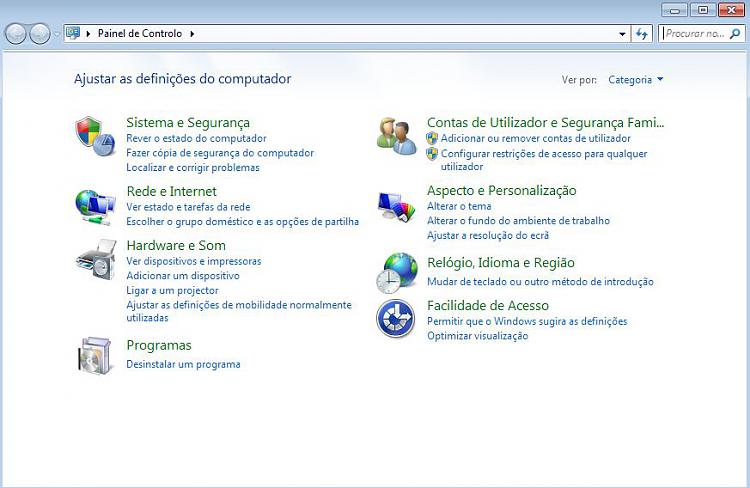
Task: Maximize the Control Panel window
Action: pyautogui.click(x=703, y=10)
